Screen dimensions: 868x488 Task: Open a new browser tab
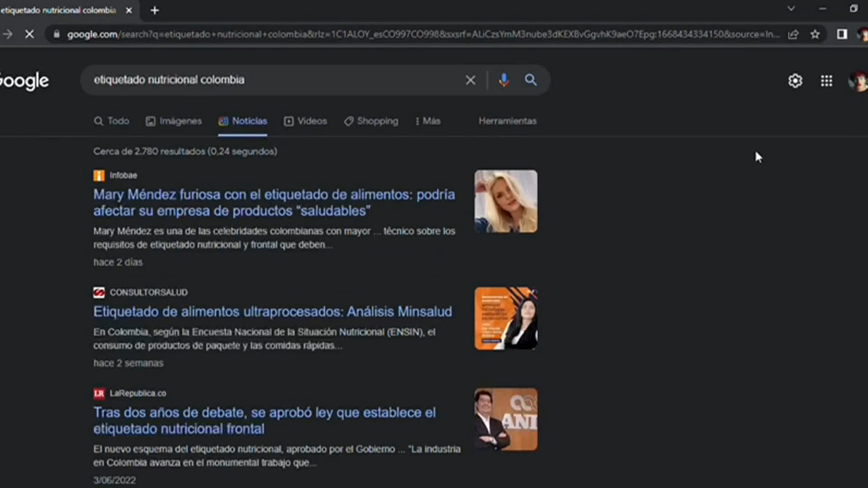(x=155, y=10)
